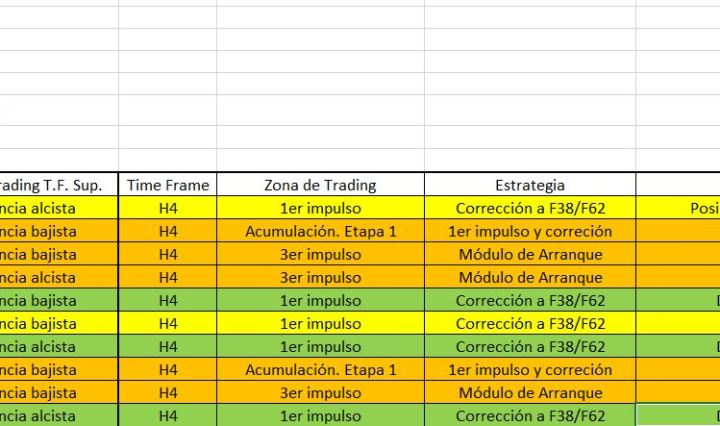Image resolution: width=720 pixels, height=426 pixels.
Task: Click the partially visible Posi cell
Action: pyautogui.click(x=690, y=208)
